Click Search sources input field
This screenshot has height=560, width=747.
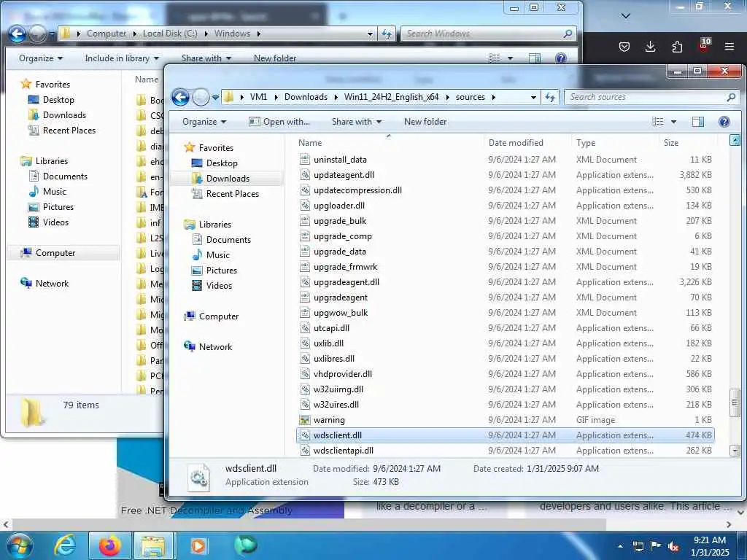tap(645, 97)
